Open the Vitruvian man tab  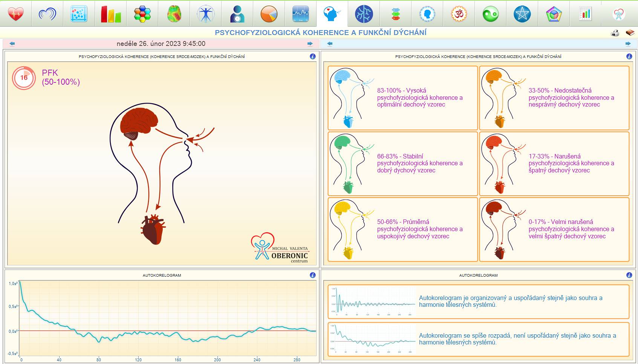tap(206, 14)
